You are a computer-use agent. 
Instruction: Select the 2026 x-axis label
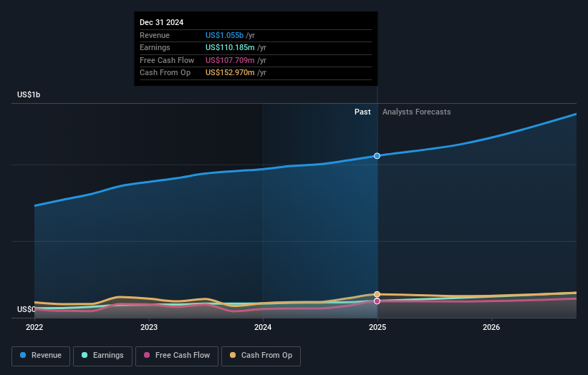[x=491, y=328]
